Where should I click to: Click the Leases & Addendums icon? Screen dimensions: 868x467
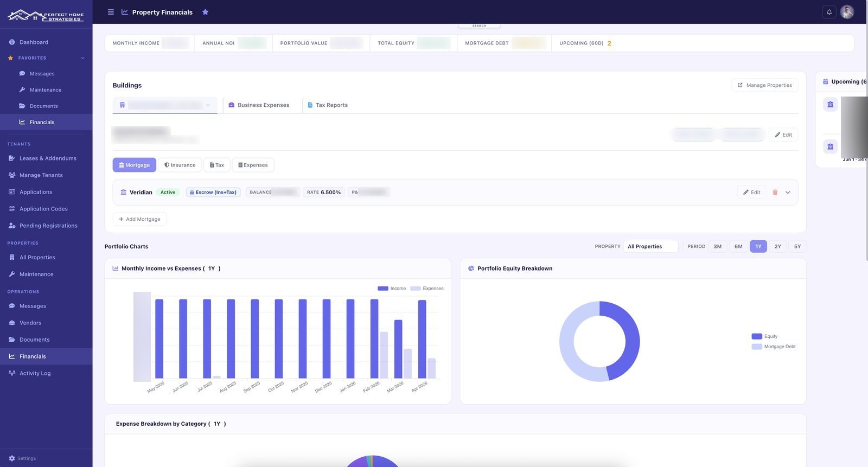coord(12,158)
